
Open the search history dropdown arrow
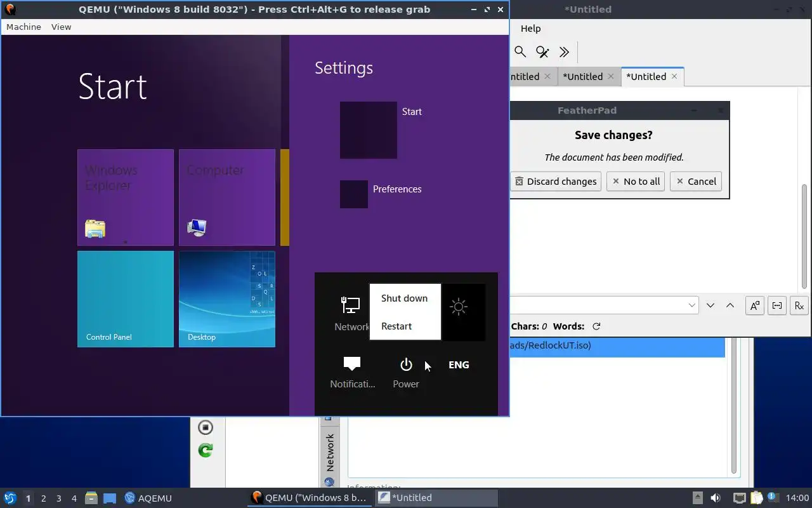pos(692,305)
